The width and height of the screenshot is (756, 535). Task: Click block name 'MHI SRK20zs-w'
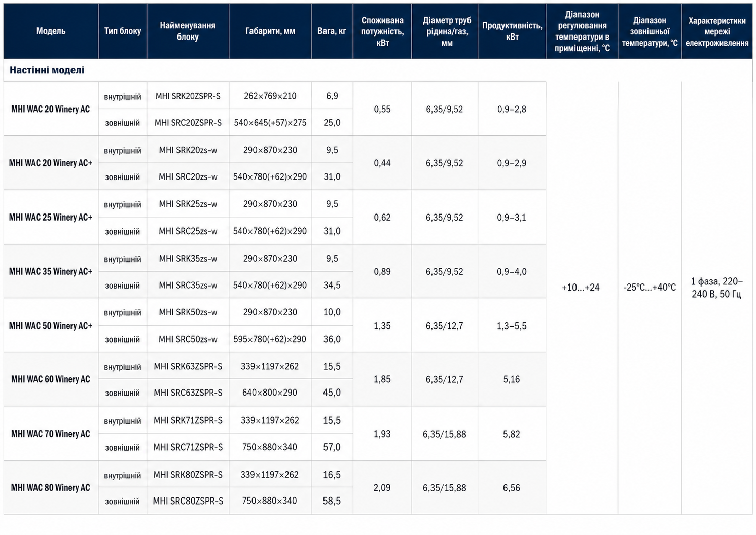pyautogui.click(x=188, y=150)
